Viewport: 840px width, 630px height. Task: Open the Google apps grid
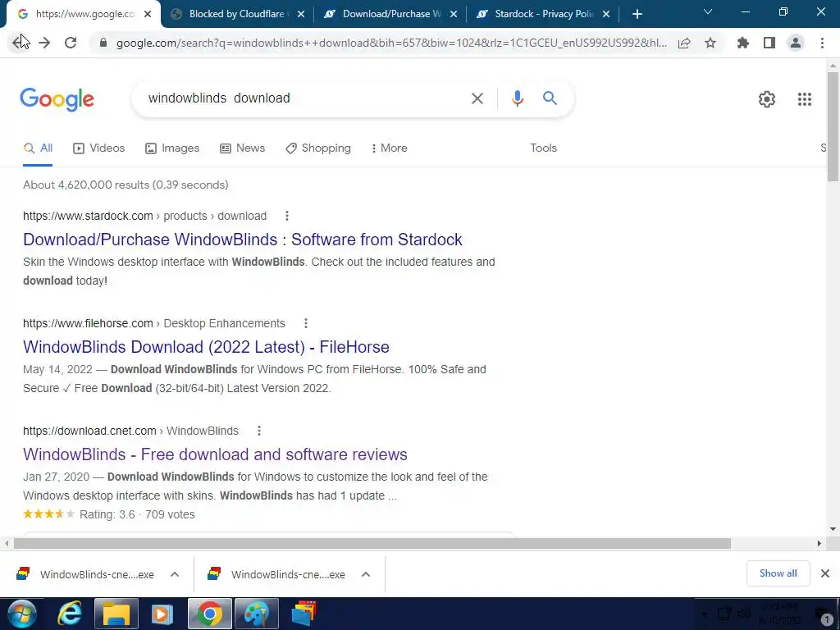[804, 99]
